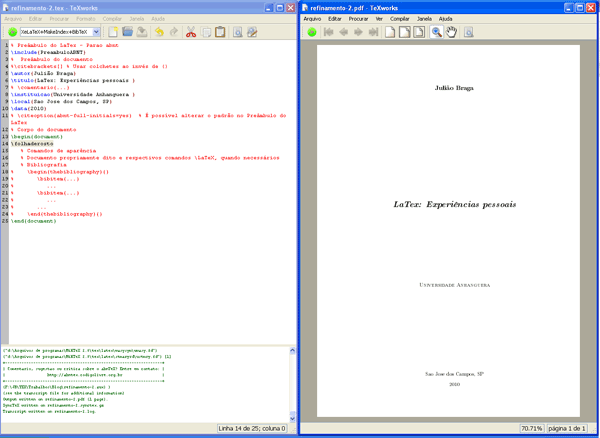Screen dimensions: 600x438
Task: Click the Fit to Width page icon
Action: 406,32
